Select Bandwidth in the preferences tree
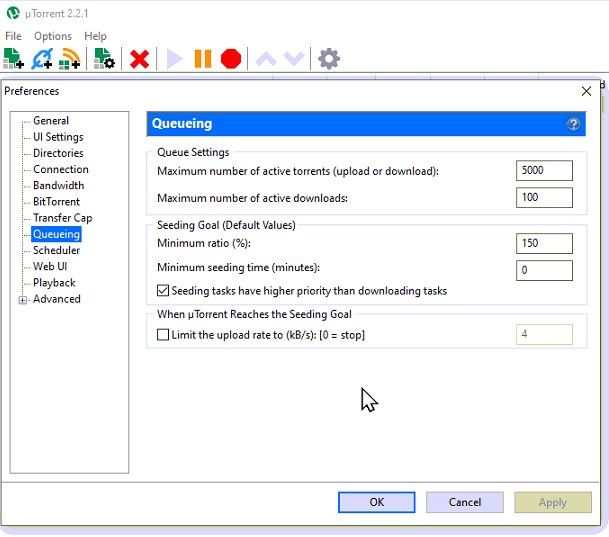Viewport: 609px width, 537px height. [58, 186]
